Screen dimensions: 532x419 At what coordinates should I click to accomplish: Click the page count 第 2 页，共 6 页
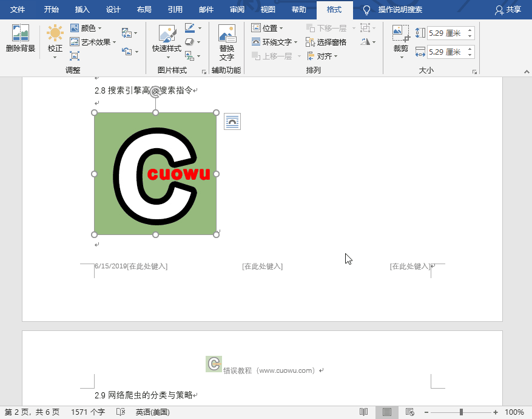pos(32,412)
